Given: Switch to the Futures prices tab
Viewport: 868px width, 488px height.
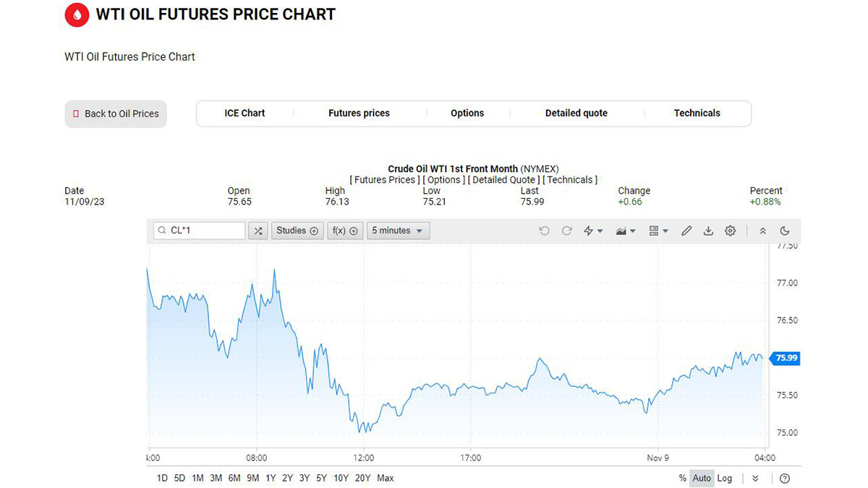Looking at the screenshot, I should (359, 114).
